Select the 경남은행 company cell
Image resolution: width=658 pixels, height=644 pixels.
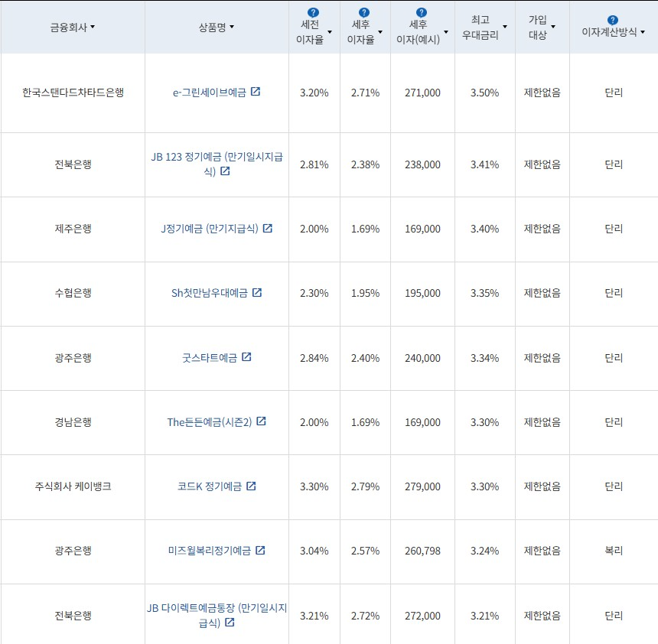[x=73, y=422]
